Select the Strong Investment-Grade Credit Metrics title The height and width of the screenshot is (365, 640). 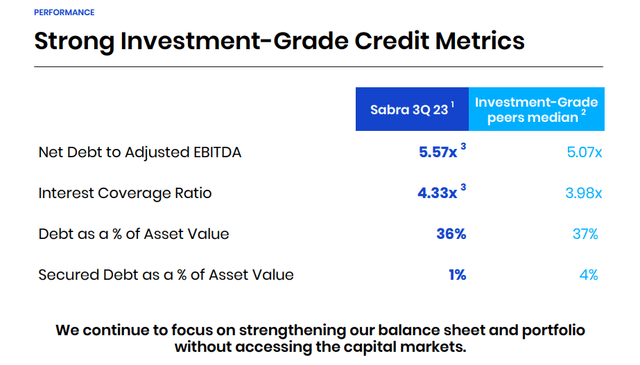coord(279,41)
